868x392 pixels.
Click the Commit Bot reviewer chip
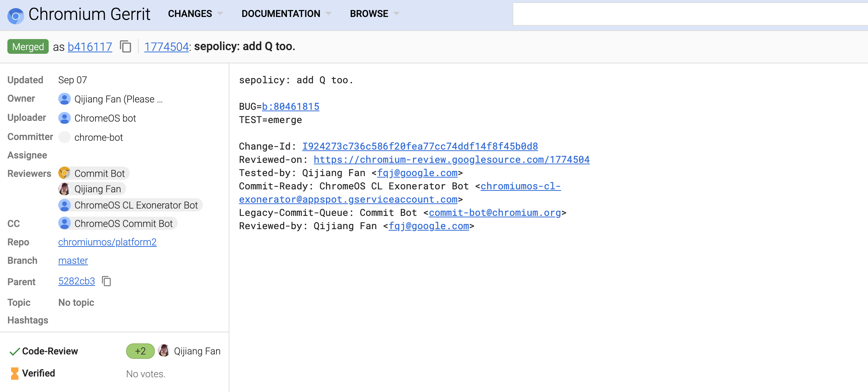(x=94, y=173)
